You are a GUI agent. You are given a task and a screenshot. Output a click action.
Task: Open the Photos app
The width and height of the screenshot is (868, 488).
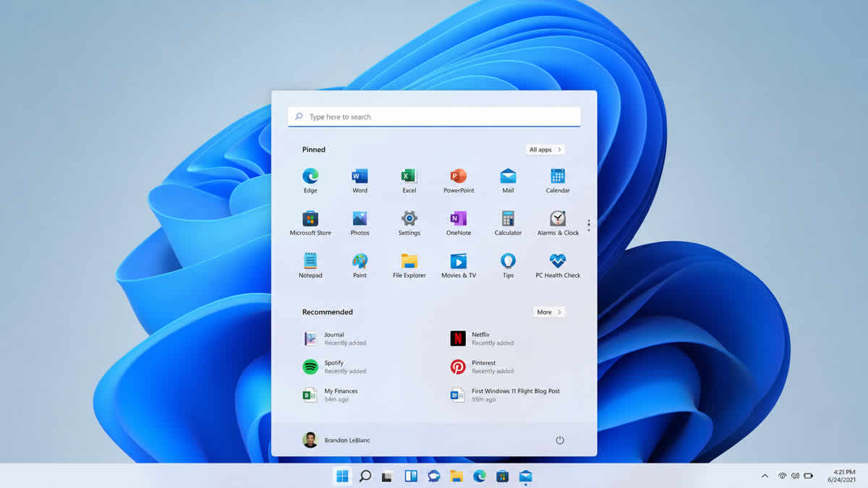pyautogui.click(x=359, y=218)
